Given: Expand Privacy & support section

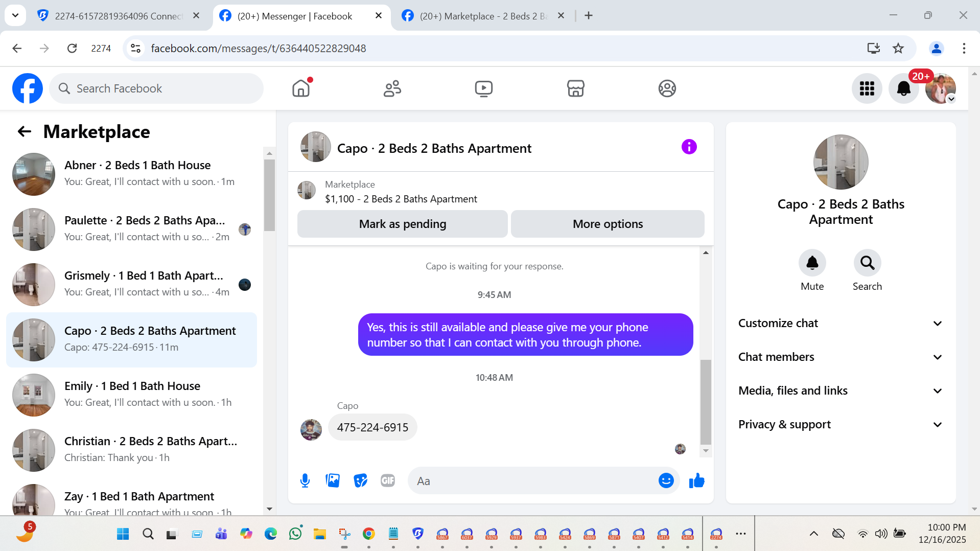Looking at the screenshot, I should (x=841, y=424).
